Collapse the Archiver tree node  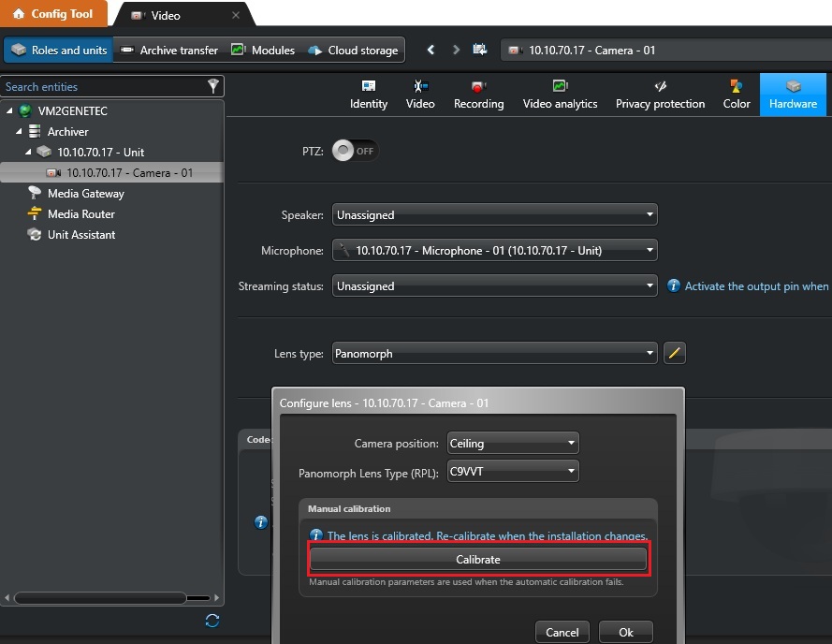pyautogui.click(x=19, y=131)
